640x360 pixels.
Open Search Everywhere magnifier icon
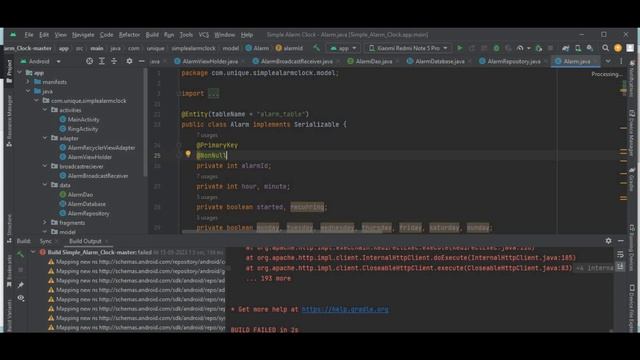[605, 48]
